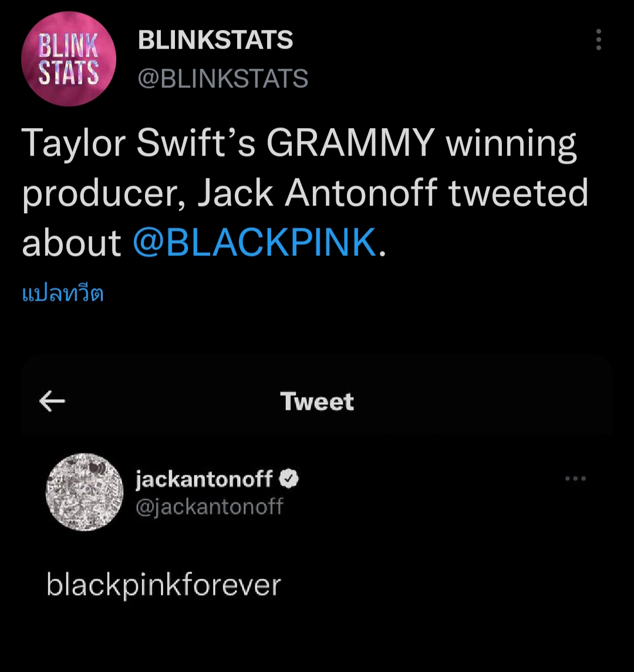Open the @BLACKPINK mention link
The image size is (634, 672).
coord(254,242)
